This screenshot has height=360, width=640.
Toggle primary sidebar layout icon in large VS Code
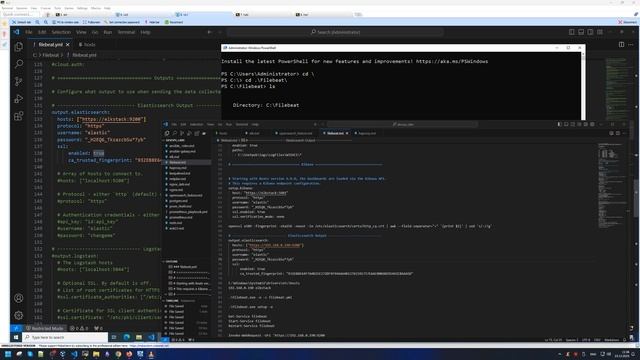[571, 32]
